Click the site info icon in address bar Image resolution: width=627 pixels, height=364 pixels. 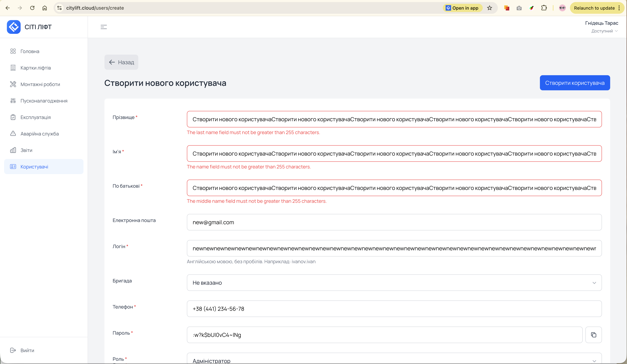(x=59, y=8)
